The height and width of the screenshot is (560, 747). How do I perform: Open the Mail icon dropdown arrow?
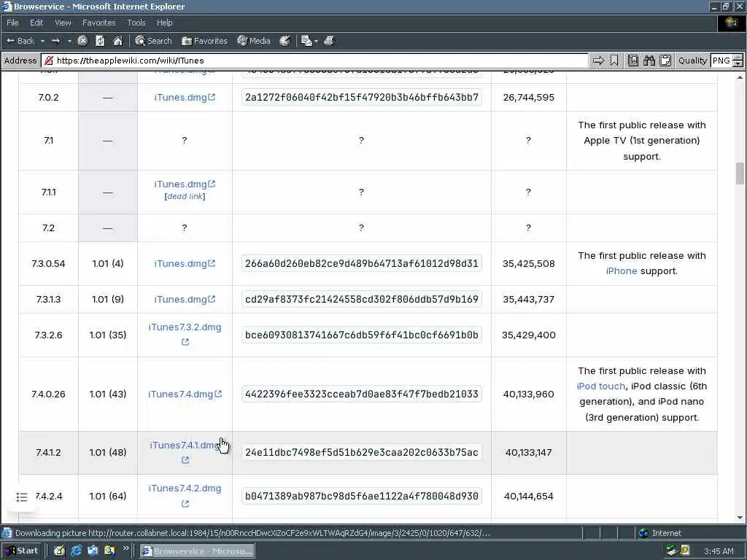point(316,42)
